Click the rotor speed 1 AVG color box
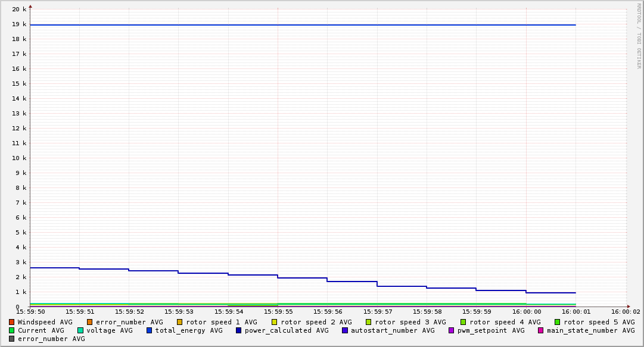Viewport: 644px width, 347px height. pos(180,322)
